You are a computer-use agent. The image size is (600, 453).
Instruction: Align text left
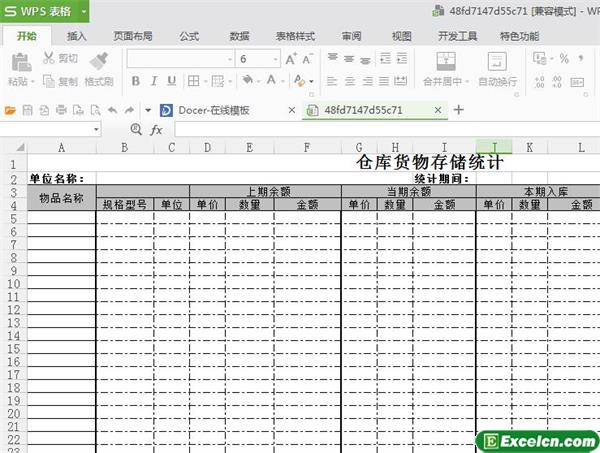coord(332,81)
